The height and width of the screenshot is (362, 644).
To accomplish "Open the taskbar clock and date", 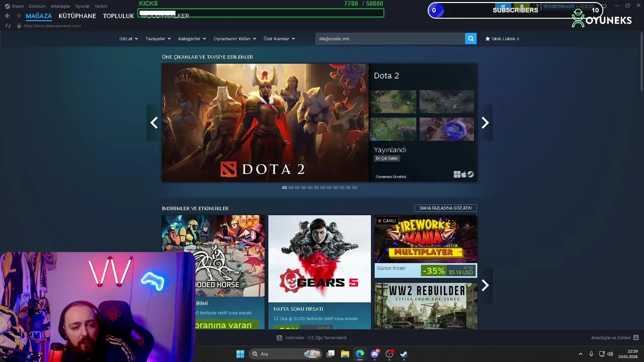I will tap(629, 354).
